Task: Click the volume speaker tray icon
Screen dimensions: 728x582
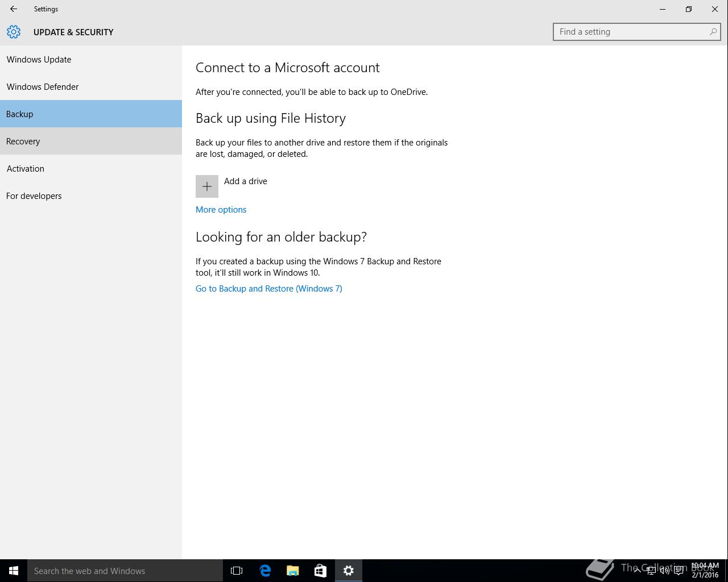Action: click(x=664, y=571)
